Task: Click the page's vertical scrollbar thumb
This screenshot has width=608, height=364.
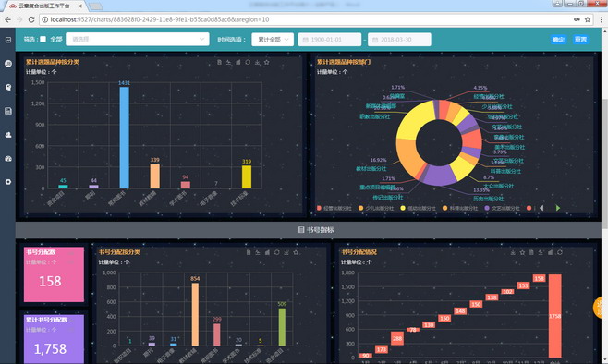Action: click(604, 163)
